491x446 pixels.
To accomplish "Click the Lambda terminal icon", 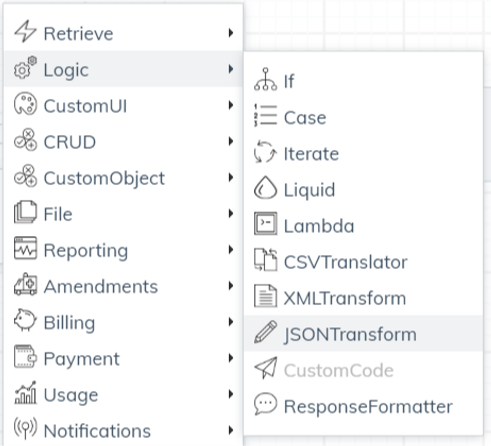I will pyautogui.click(x=265, y=223).
